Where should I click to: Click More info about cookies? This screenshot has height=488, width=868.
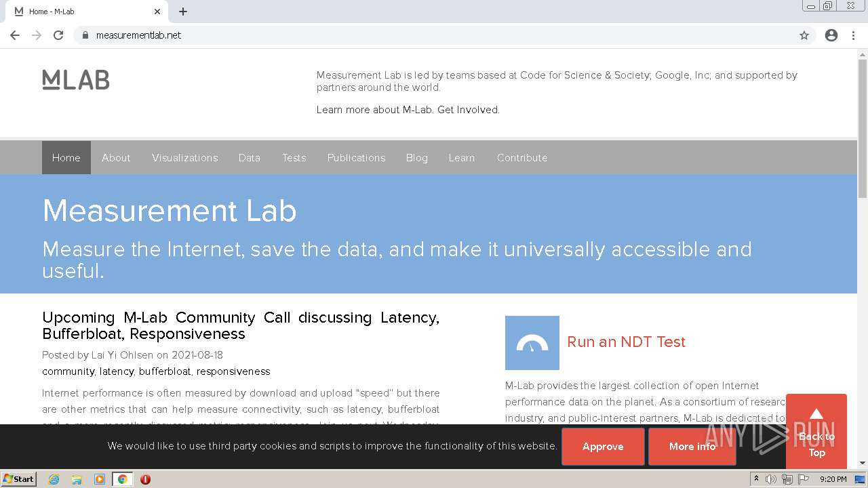692,446
